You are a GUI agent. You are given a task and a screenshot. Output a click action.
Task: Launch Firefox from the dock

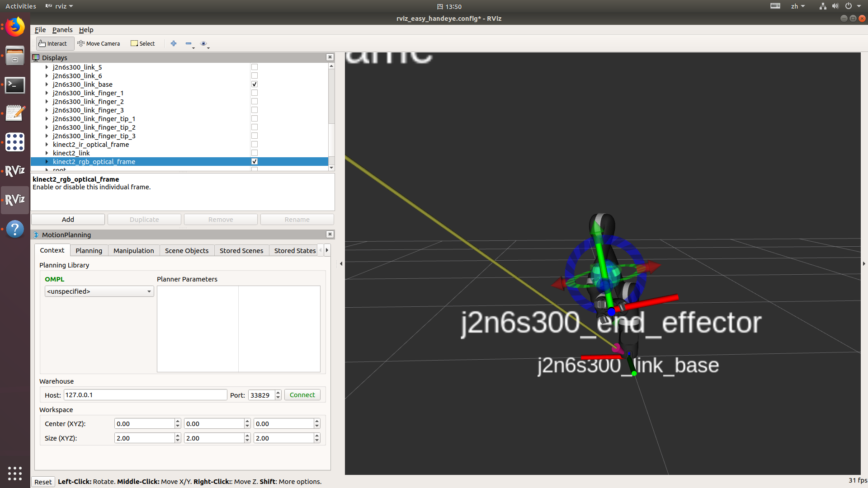(x=15, y=26)
